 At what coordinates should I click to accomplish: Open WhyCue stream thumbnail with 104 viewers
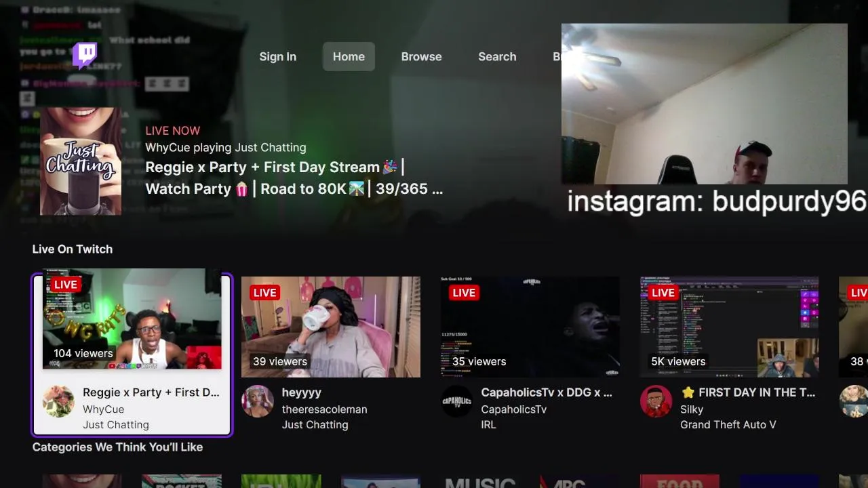pos(132,319)
